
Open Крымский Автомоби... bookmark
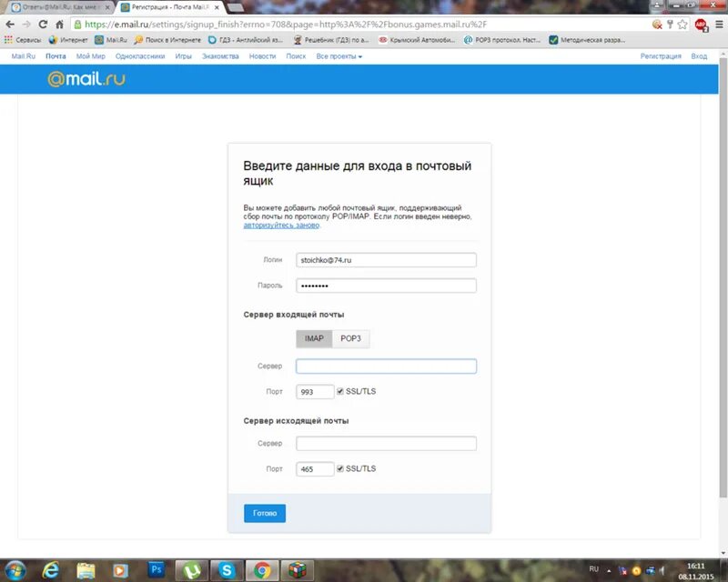[417, 40]
